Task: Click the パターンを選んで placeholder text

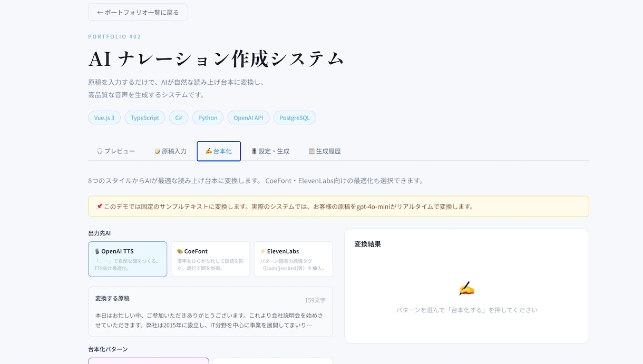Action: 467,310
